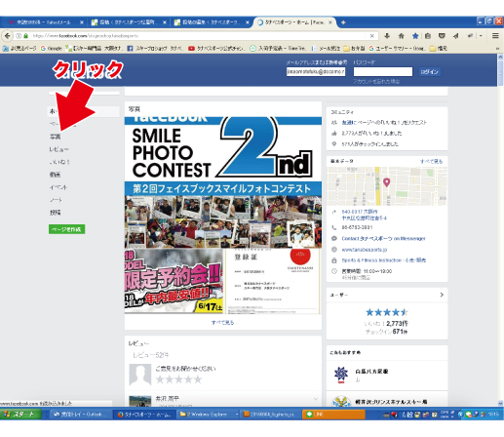
Task: Open the よく見るページ bookmark folder
Action: pyautogui.click(x=19, y=49)
